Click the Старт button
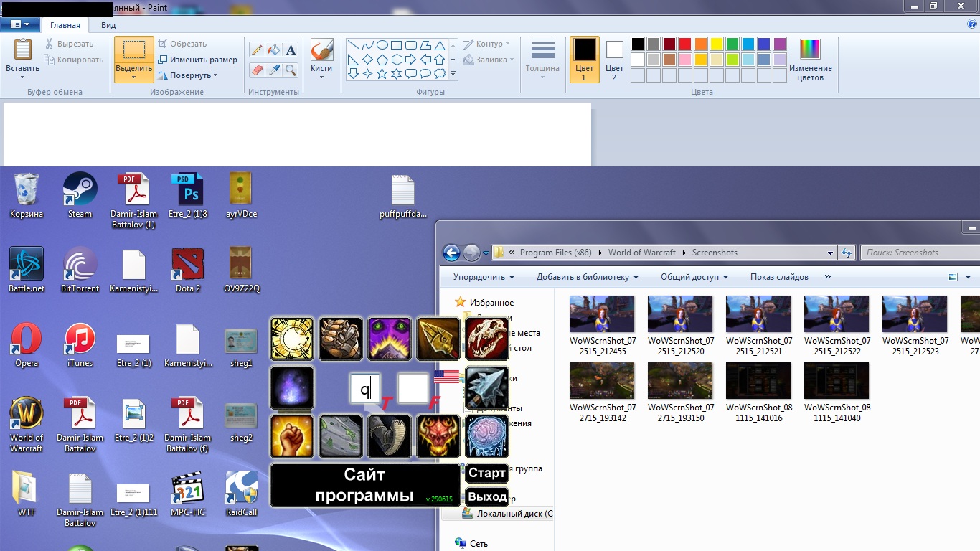Viewport: 980px width, 551px height. (x=487, y=473)
